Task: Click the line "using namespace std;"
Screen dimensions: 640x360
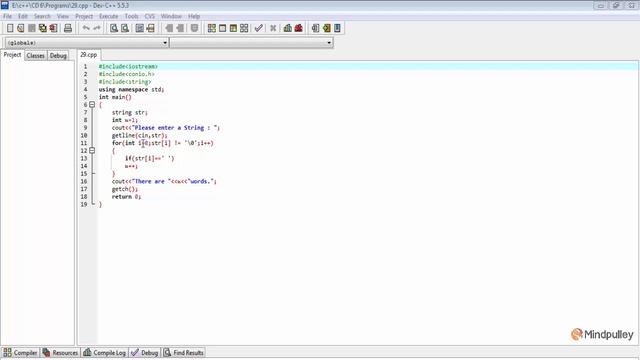Action: (x=131, y=89)
